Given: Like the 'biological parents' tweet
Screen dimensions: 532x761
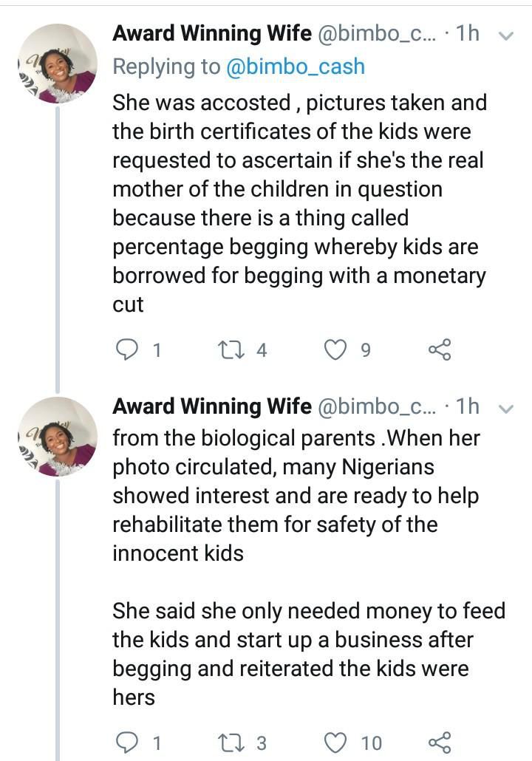Looking at the screenshot, I should [336, 741].
